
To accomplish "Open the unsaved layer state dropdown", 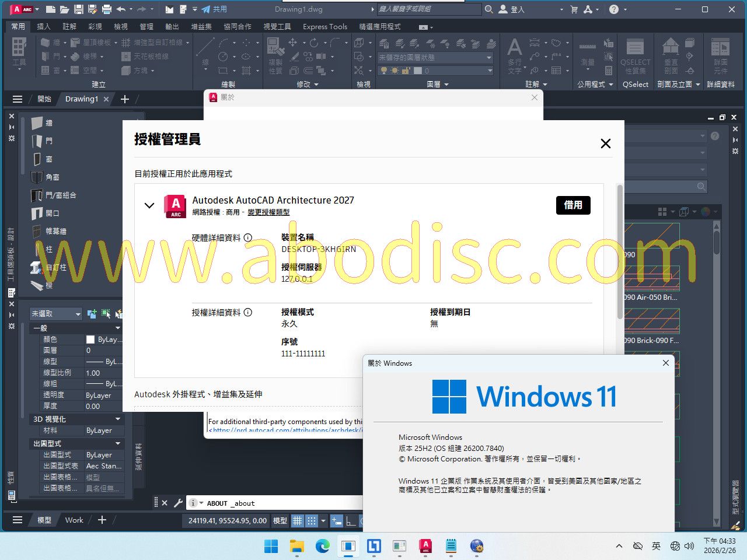I will click(489, 58).
